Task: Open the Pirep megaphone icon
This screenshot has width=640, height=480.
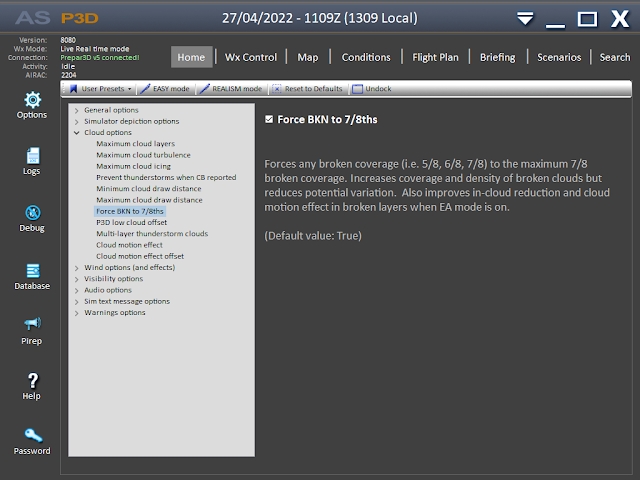Action: [x=32, y=325]
